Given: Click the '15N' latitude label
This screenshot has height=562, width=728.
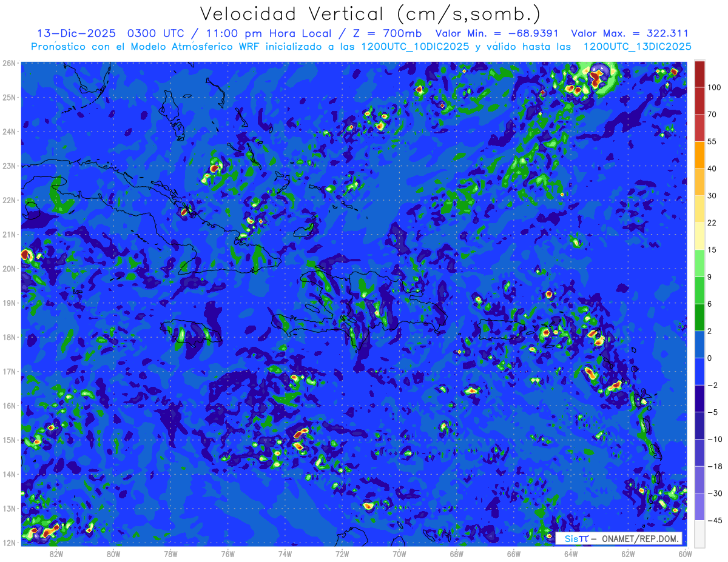Looking at the screenshot, I should click(x=9, y=440).
